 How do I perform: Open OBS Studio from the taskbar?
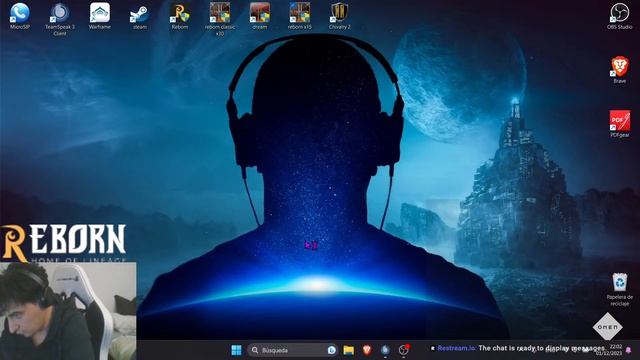[404, 350]
